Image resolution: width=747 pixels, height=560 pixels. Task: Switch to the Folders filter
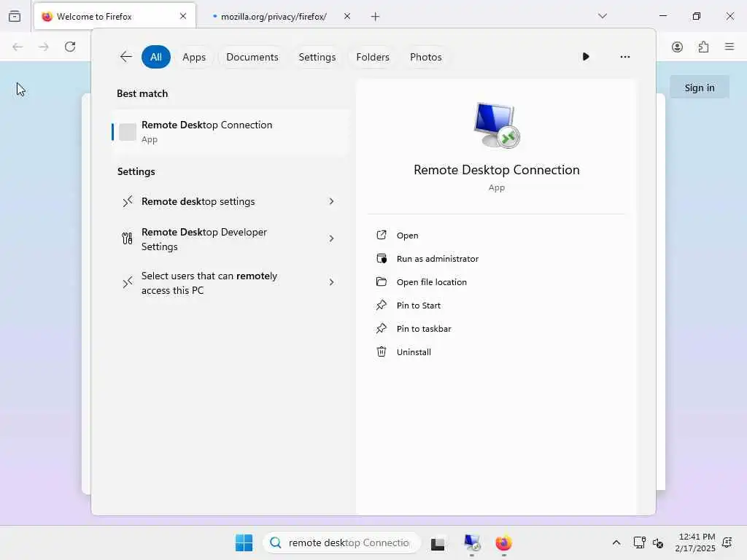[373, 57]
